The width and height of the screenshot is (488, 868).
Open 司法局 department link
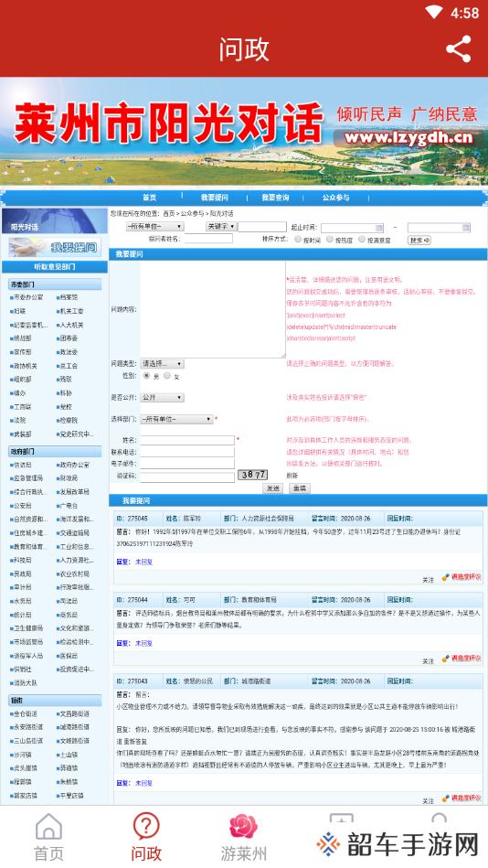point(67,601)
